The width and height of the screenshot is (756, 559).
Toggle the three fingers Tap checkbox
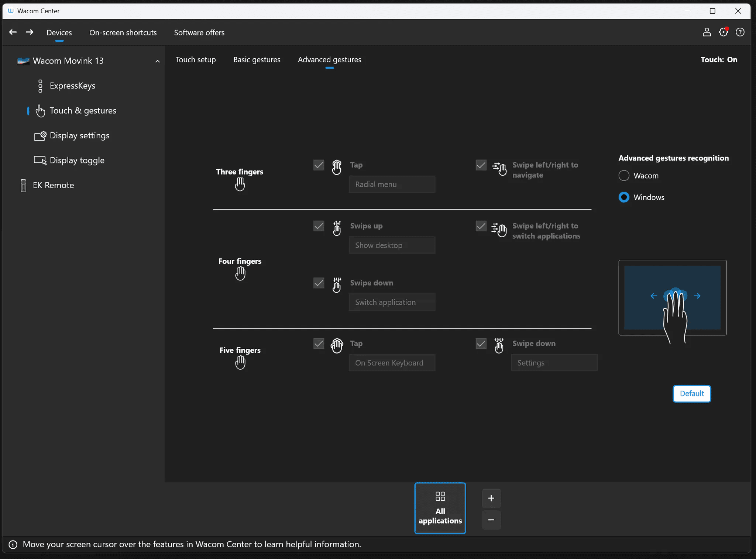(x=319, y=165)
